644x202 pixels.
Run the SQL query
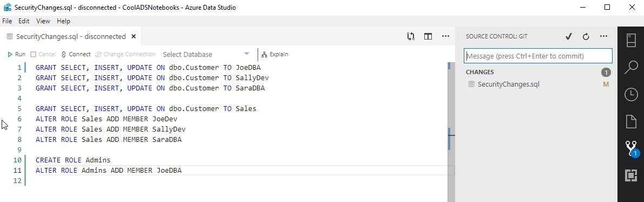tap(16, 54)
